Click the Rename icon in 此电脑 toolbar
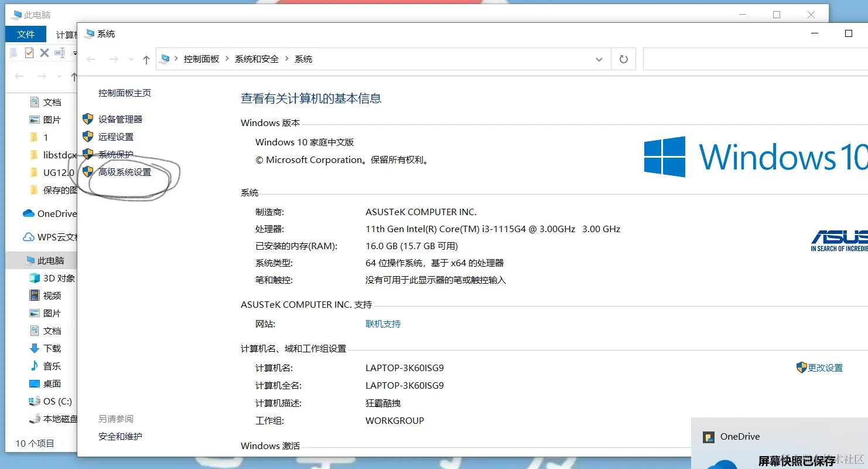The image size is (868, 469). tap(60, 53)
